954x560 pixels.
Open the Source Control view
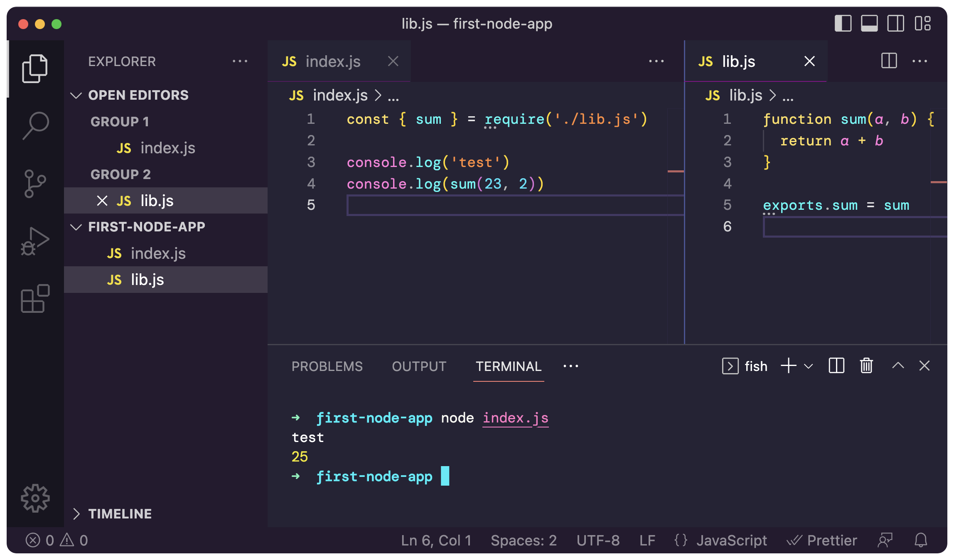[x=35, y=183]
